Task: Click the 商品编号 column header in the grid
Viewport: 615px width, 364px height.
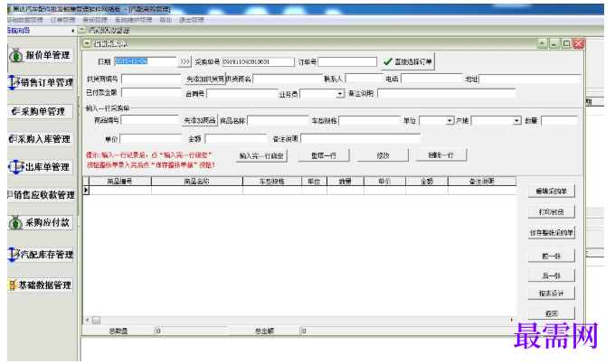Action: [x=120, y=182]
